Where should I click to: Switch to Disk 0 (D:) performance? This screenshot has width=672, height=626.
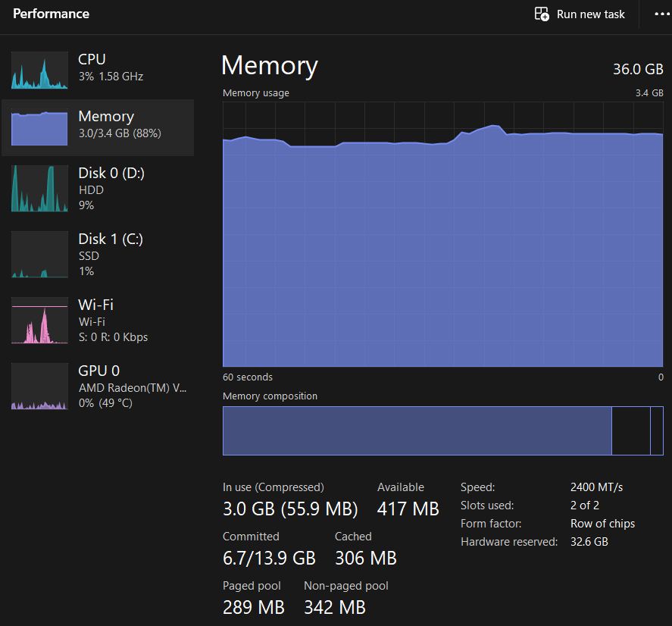tap(98, 189)
